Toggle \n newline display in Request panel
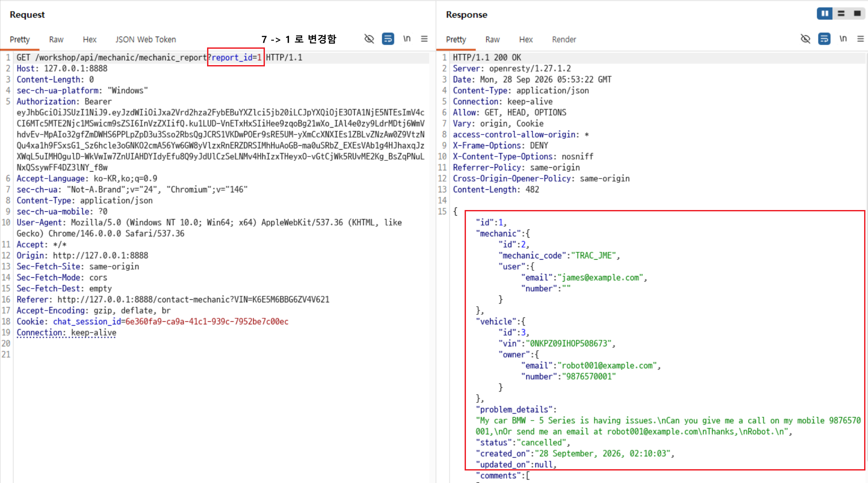This screenshot has width=868, height=483. coord(407,39)
